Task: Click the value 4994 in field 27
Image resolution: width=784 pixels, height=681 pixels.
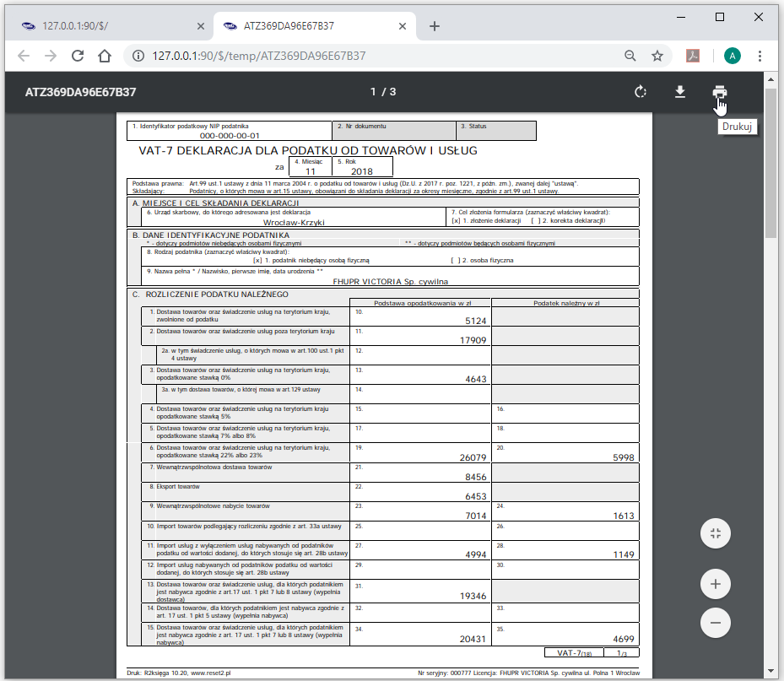Action: coord(475,555)
